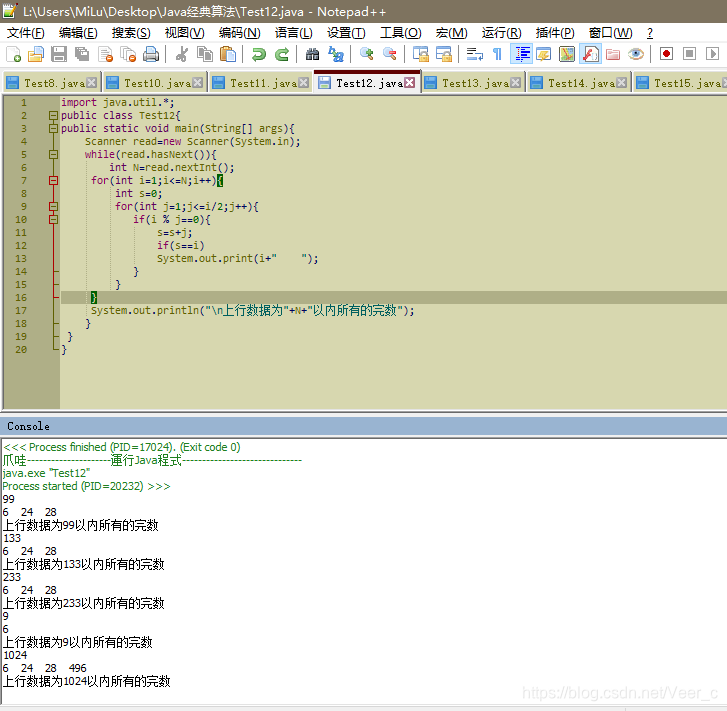This screenshot has width=727, height=711.
Task: Click the Close All documents icon
Action: tap(128, 54)
